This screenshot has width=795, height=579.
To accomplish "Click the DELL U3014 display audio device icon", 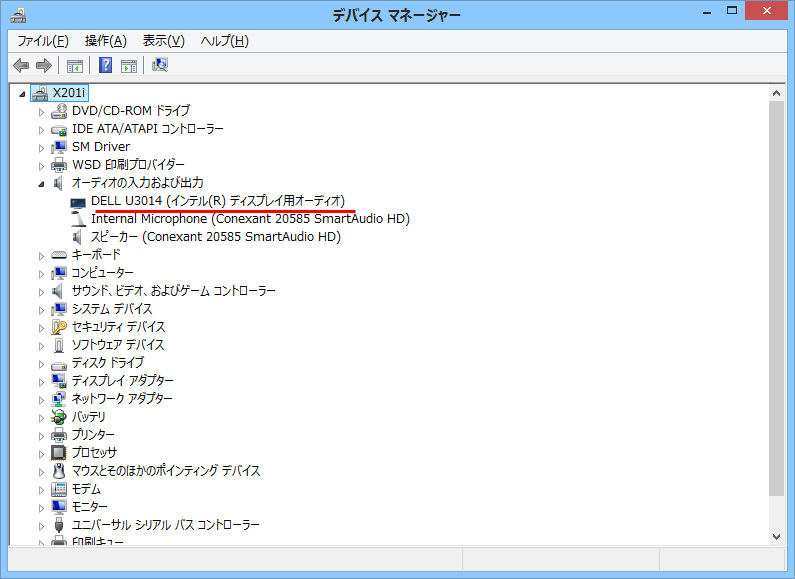I will 78,201.
